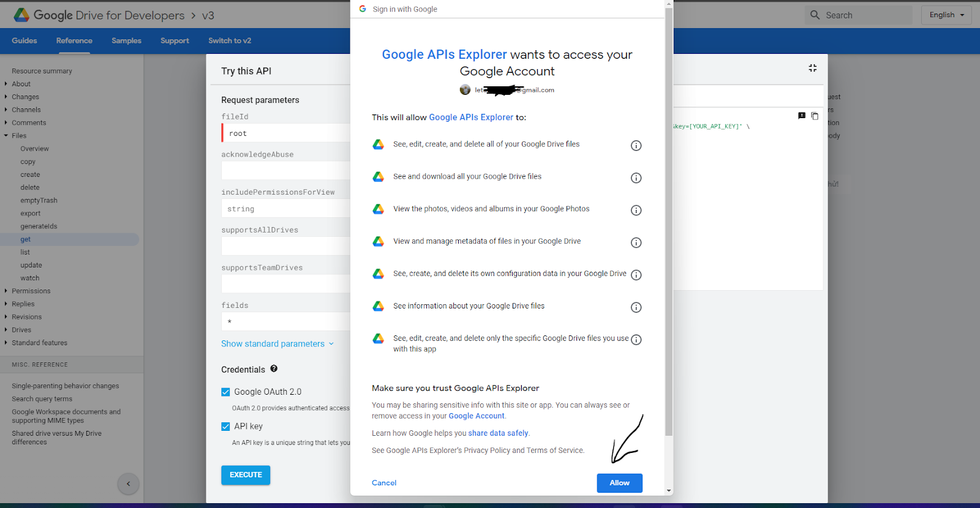Click info icon for 'own configuration data' permission
The height and width of the screenshot is (508, 980).
point(636,275)
